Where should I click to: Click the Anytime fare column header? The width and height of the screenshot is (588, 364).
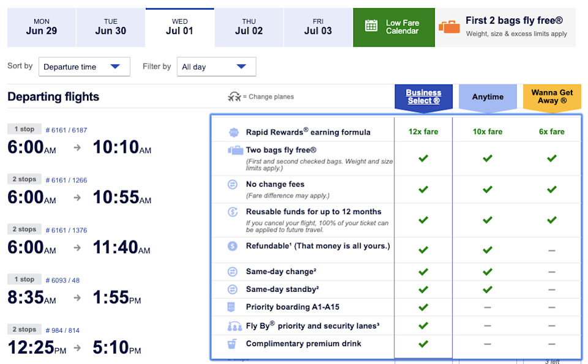(x=488, y=97)
